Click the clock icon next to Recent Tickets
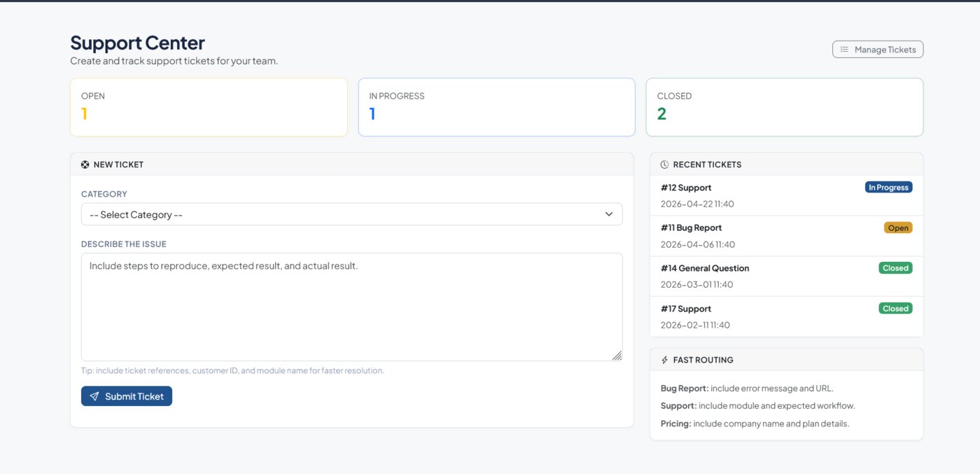980x474 pixels. pyautogui.click(x=664, y=164)
